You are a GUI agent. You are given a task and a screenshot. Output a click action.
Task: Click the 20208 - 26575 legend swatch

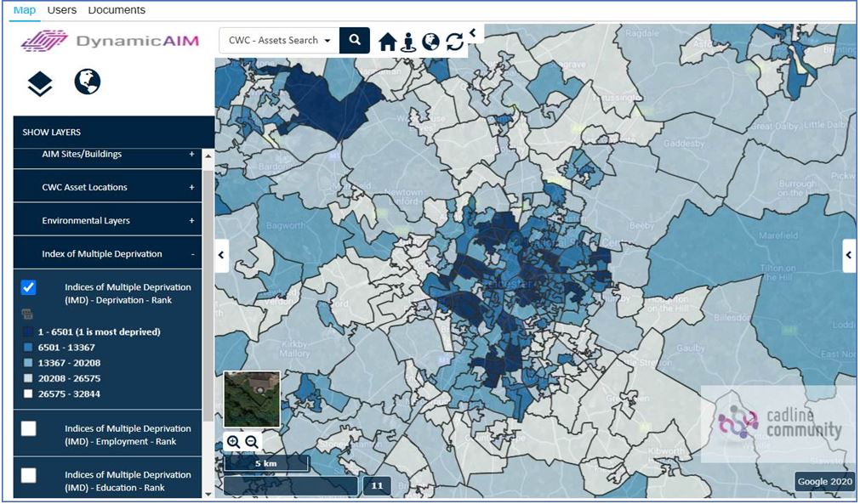pyautogui.click(x=29, y=378)
